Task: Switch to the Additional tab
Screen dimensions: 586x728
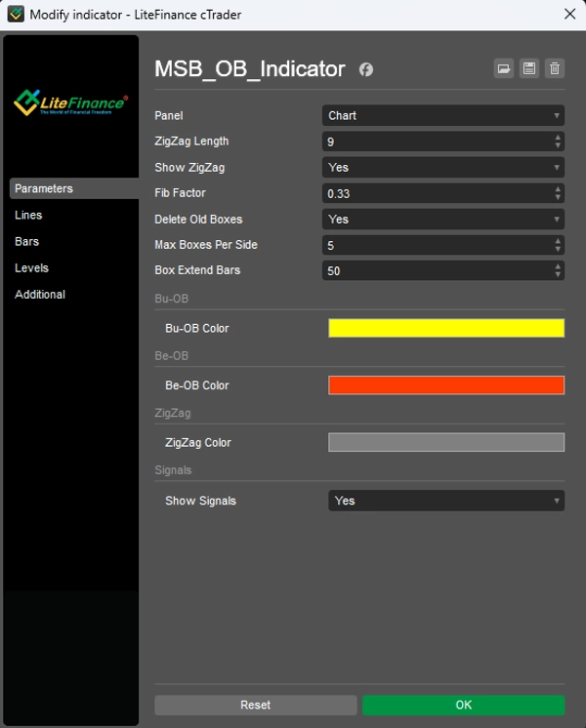Action: coord(40,295)
